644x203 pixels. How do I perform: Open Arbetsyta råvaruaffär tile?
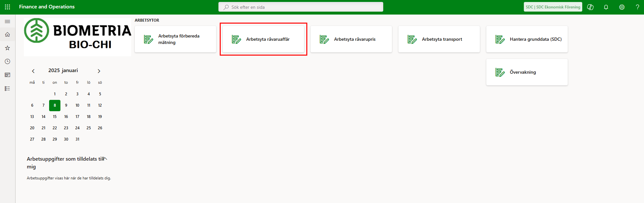click(263, 39)
